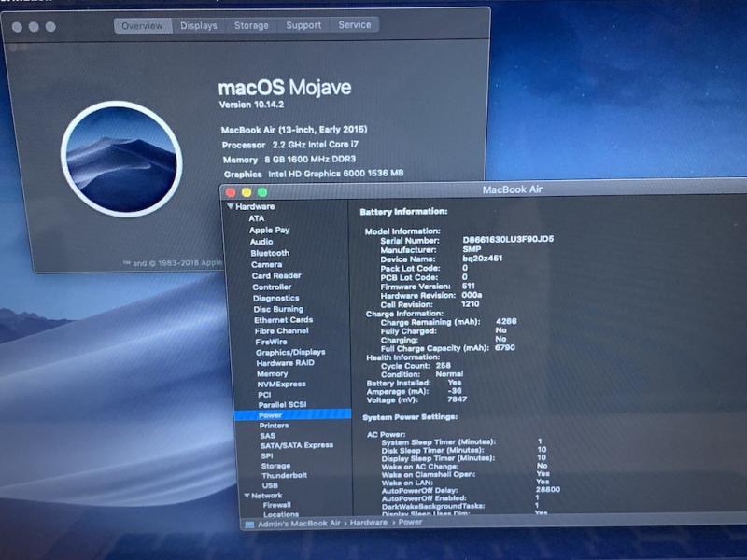The image size is (747, 560).
Task: Collapse the Network section triangle
Action: [247, 496]
